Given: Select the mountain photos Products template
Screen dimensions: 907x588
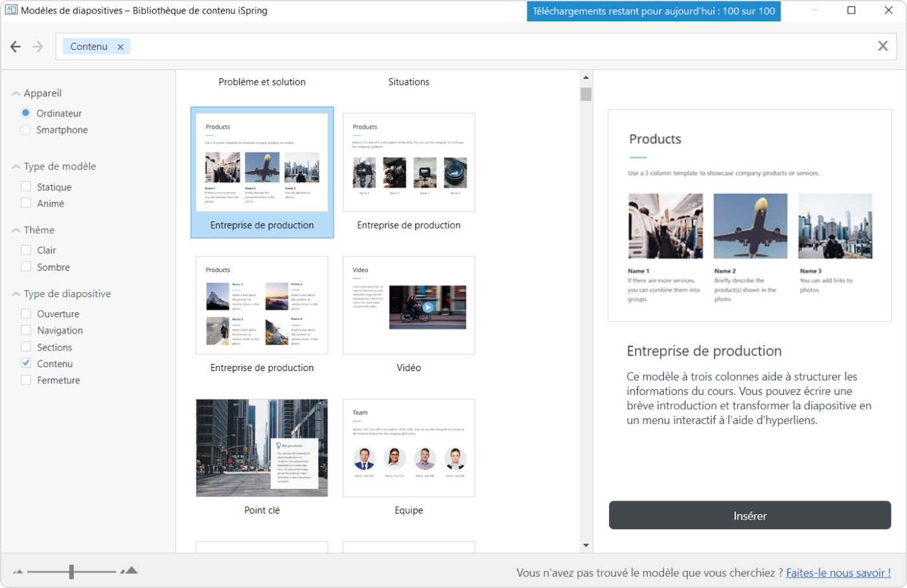Looking at the screenshot, I should 262,305.
